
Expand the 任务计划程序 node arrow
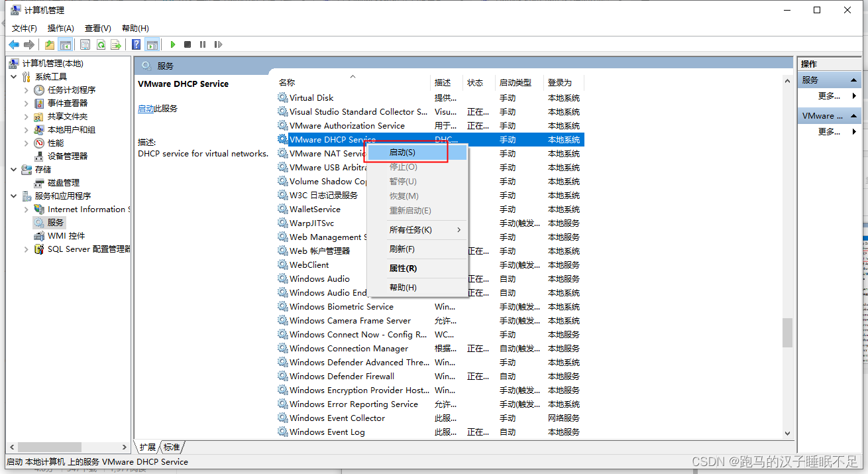pos(27,89)
